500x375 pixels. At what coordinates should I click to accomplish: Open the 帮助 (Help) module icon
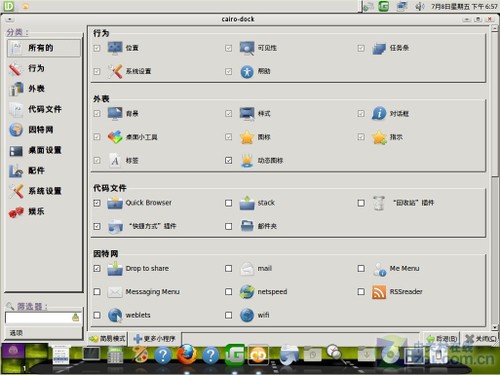click(x=247, y=71)
